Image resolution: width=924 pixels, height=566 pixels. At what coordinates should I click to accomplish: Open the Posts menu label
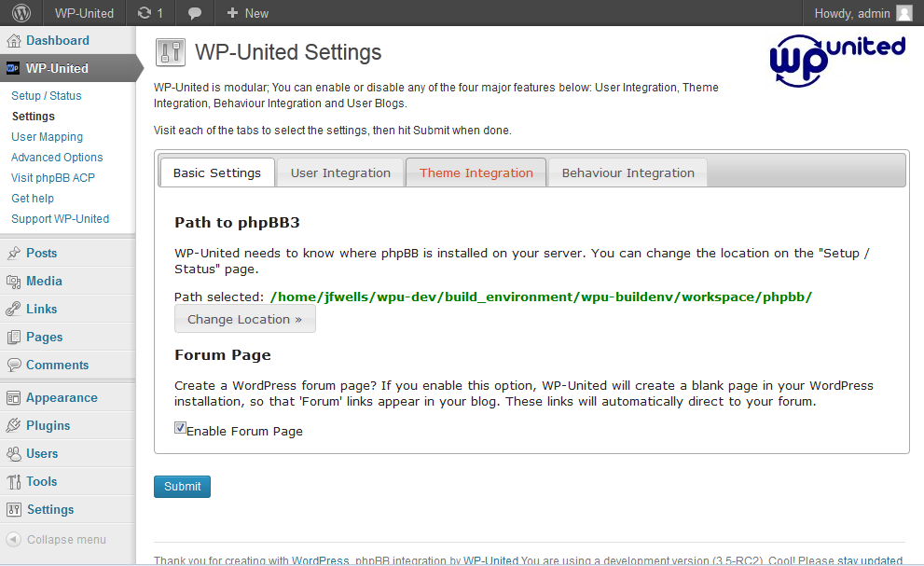click(42, 254)
